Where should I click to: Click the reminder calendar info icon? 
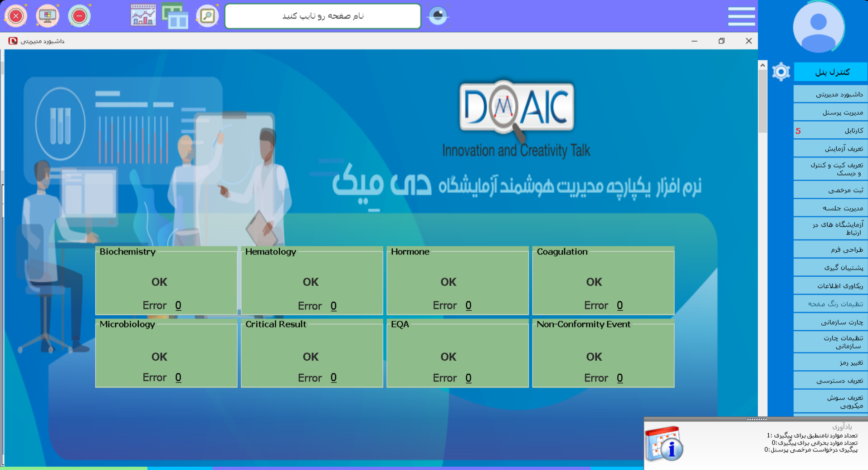(664, 443)
